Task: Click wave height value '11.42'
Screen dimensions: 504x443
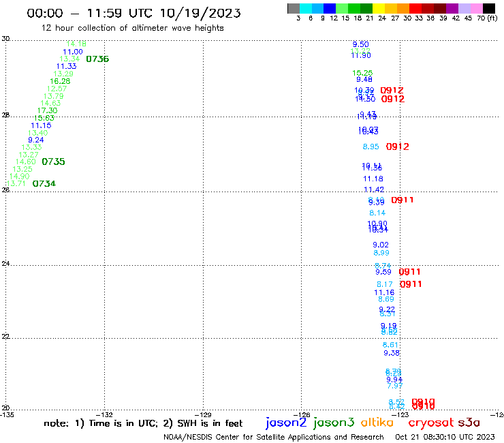Action: [374, 189]
